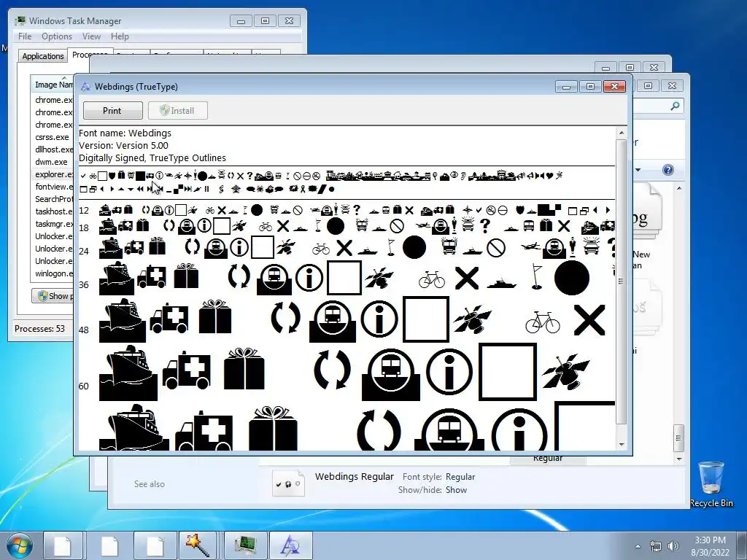
Task: Click the Install button with shield icon
Action: click(x=177, y=111)
